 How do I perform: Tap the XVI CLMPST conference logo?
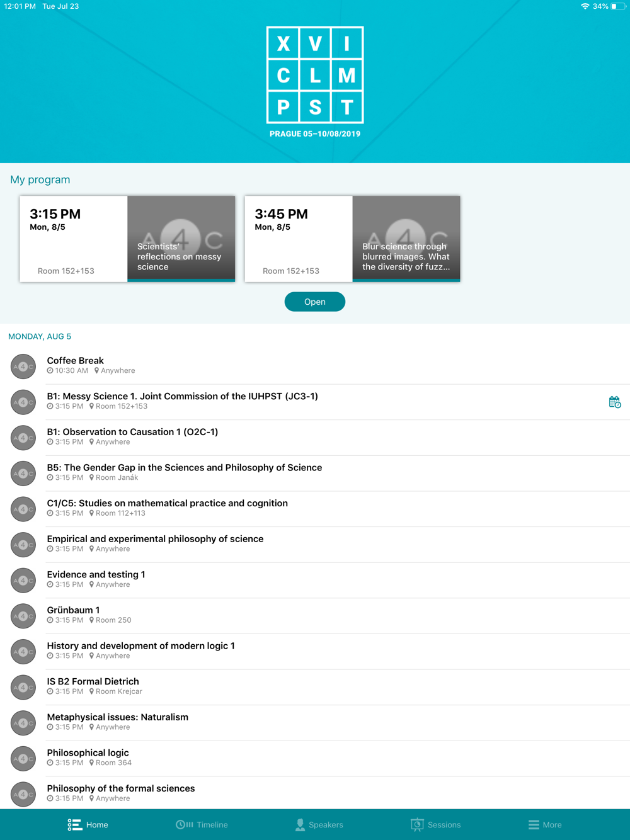315,75
